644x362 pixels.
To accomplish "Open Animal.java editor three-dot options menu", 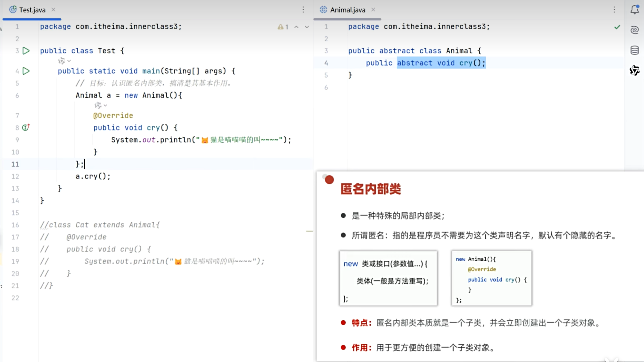I will (x=614, y=10).
